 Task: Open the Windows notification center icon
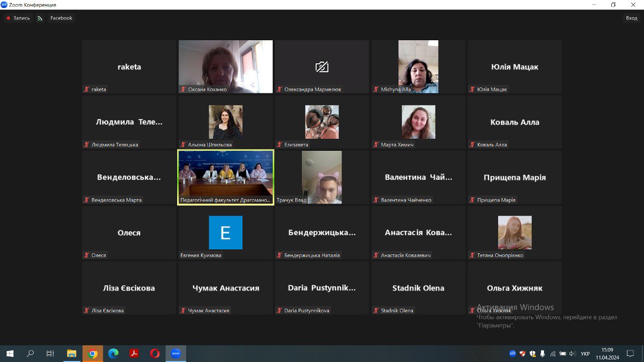(x=630, y=353)
